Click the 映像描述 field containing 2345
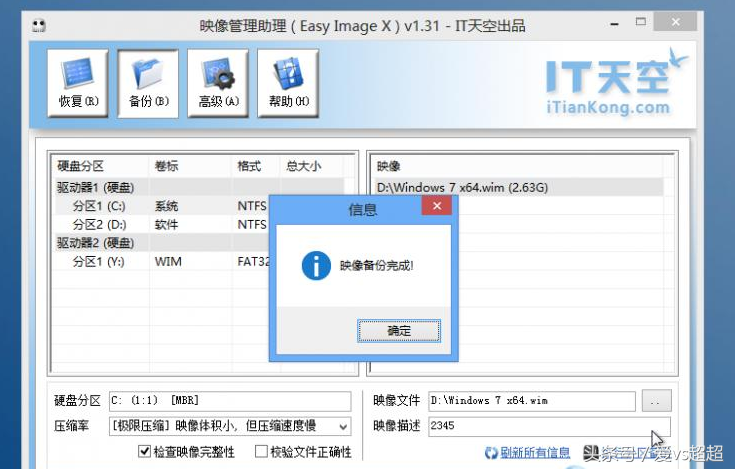Image resolution: width=735 pixels, height=469 pixels. pyautogui.click(x=549, y=426)
